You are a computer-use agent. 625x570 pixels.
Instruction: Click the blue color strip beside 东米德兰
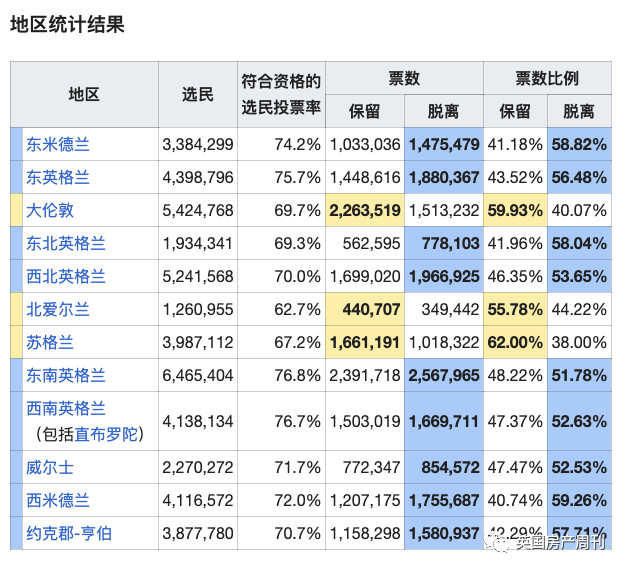point(15,144)
